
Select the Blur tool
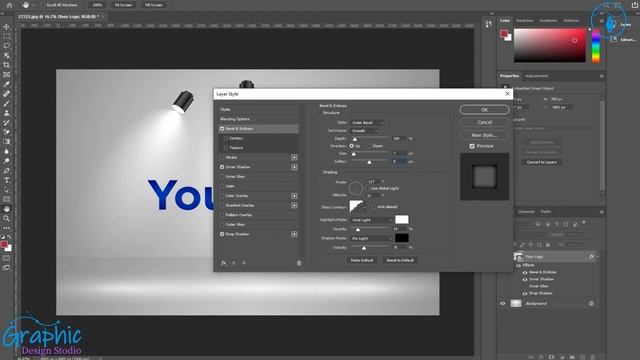click(7, 151)
